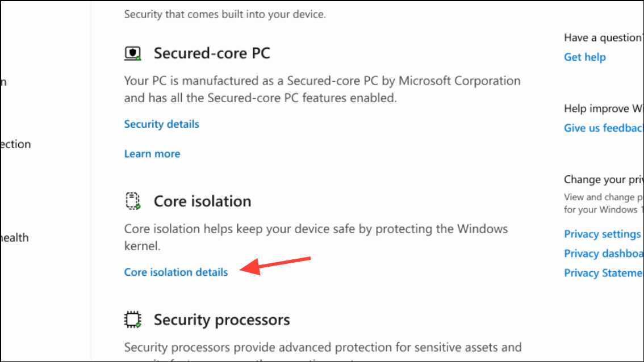Open the Privacy Statement link
Screen dimensions: 644x362
(x=603, y=273)
